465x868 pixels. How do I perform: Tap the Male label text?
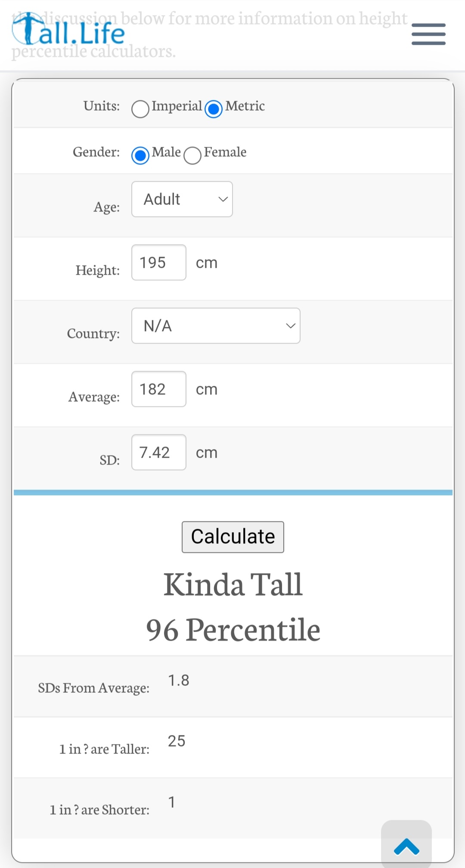166,152
